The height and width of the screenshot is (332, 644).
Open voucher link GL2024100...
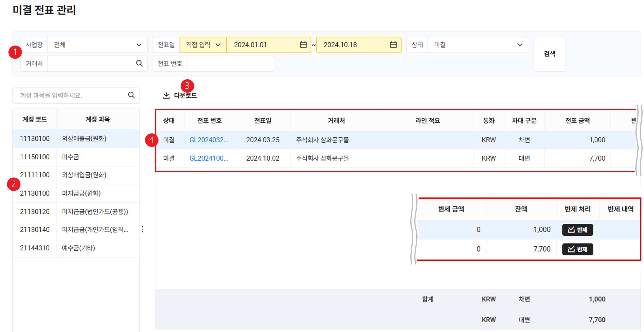[208, 158]
